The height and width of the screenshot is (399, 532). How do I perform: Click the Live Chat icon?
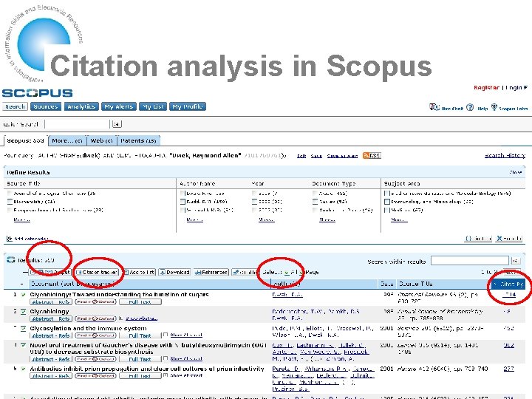[434, 107]
